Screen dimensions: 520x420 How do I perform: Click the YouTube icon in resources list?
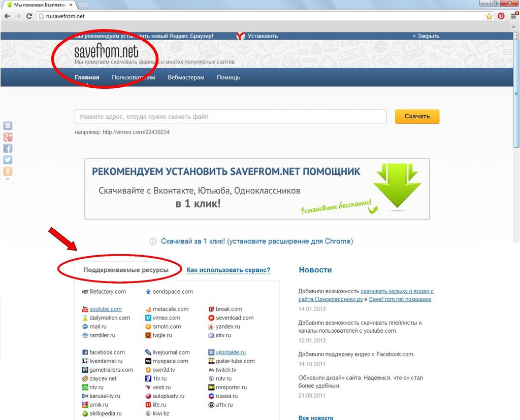coord(85,309)
